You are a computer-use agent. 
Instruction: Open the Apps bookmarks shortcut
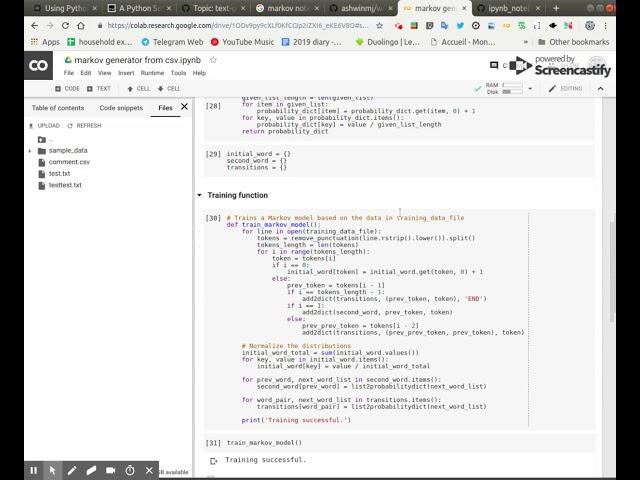coord(45,42)
